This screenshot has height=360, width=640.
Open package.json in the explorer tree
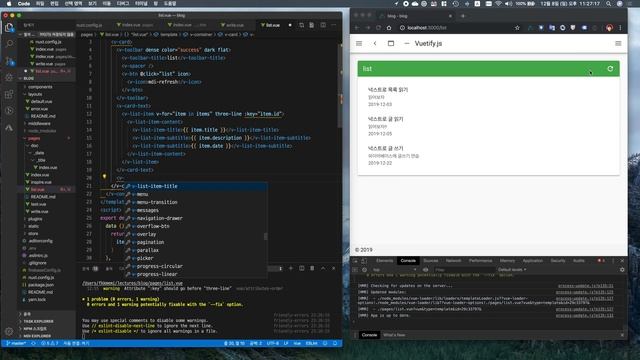click(41, 285)
